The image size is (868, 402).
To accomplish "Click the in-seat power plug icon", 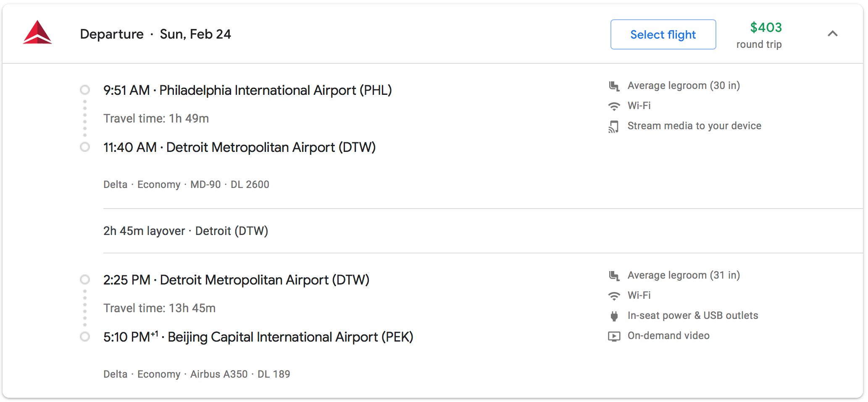I will tap(614, 316).
